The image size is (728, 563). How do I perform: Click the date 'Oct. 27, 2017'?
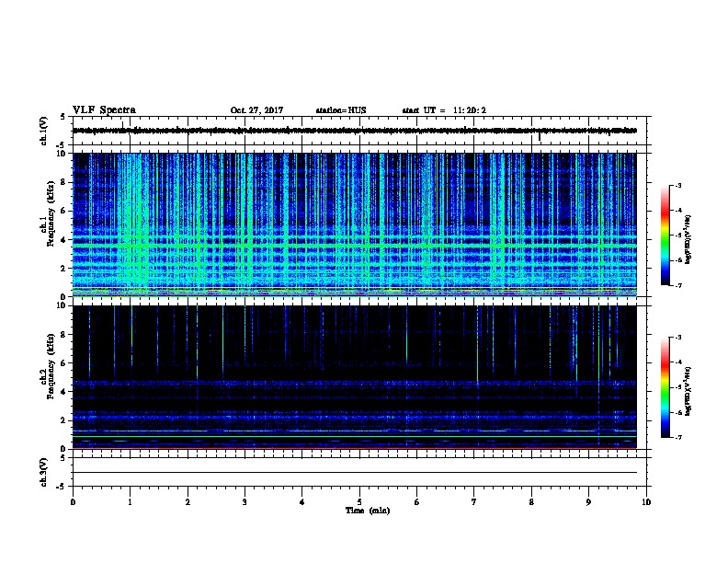(x=256, y=110)
